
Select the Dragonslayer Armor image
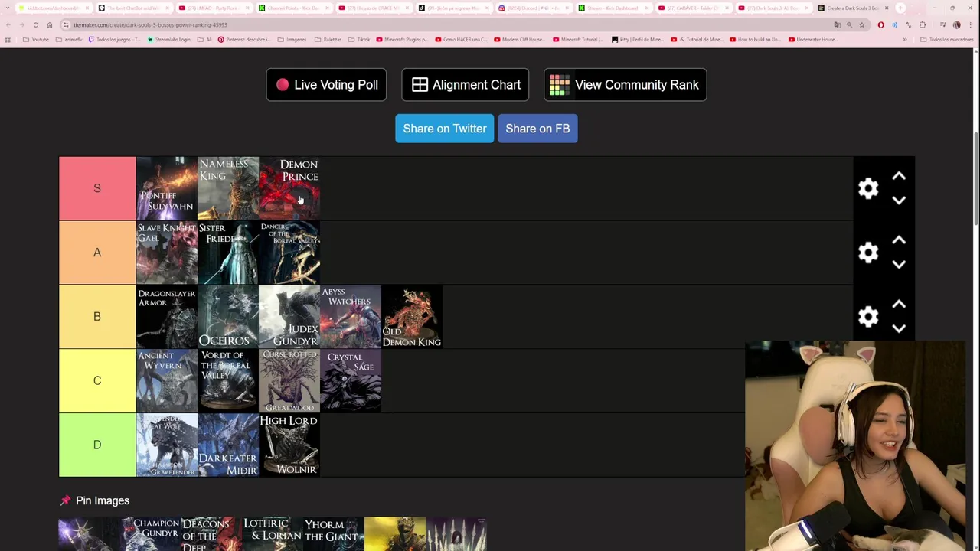click(x=167, y=317)
